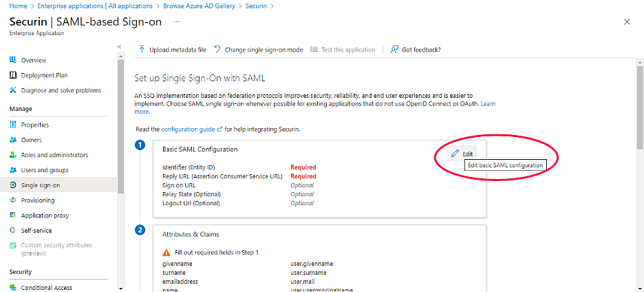Open Conditional Access

(x=46, y=287)
